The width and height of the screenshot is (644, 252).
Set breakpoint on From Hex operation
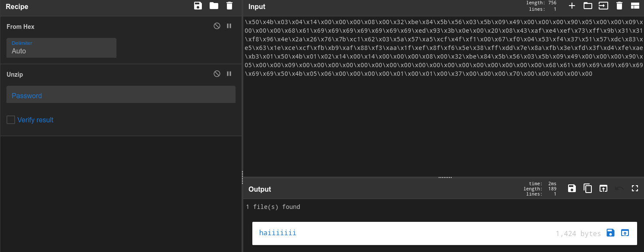click(229, 26)
